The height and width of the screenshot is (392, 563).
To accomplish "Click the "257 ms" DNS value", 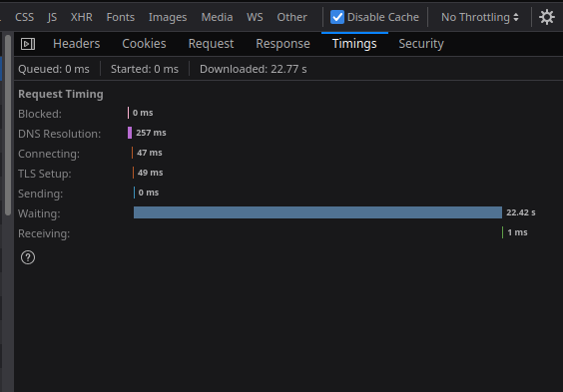I will pos(151,133).
